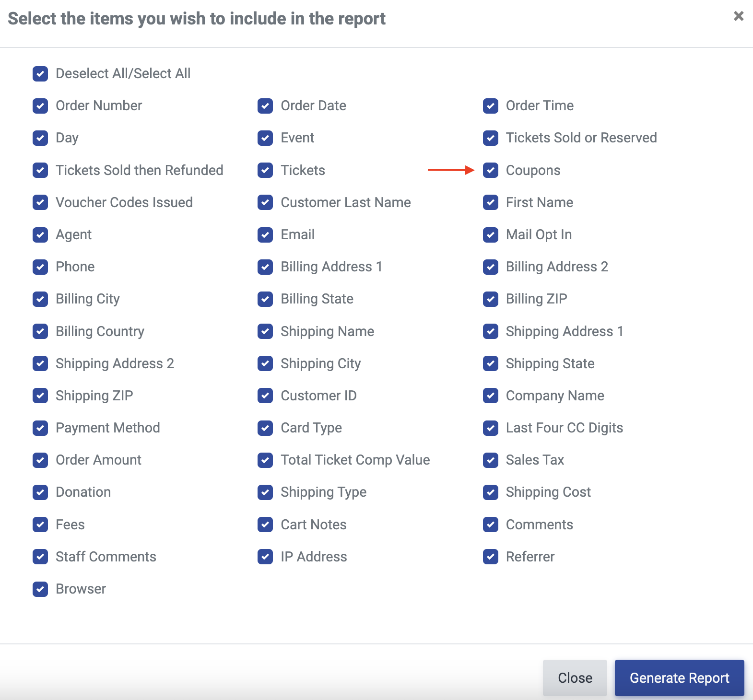This screenshot has height=700, width=753.
Task: Toggle the IP Address checkbox
Action: [265, 557]
